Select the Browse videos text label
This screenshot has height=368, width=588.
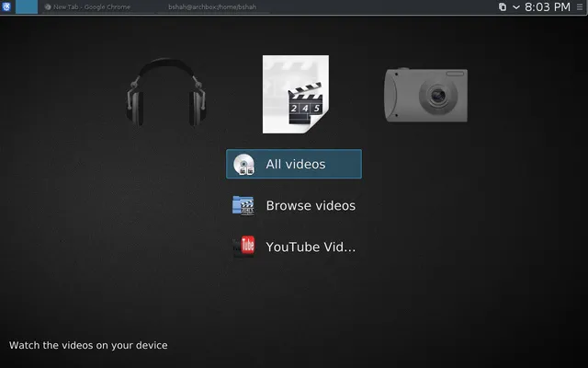[x=311, y=205]
